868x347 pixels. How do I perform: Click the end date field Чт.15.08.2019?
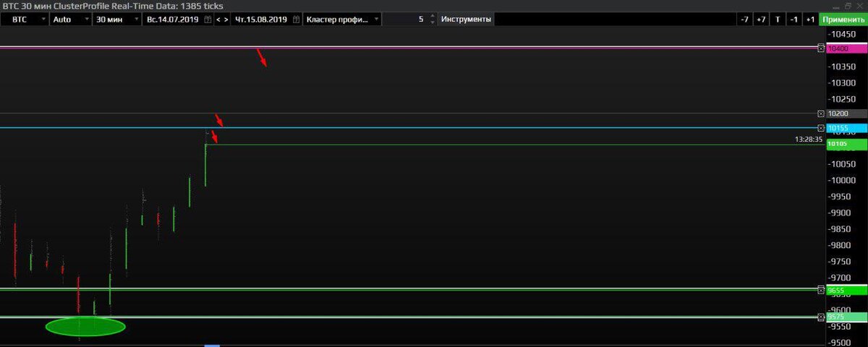(261, 20)
